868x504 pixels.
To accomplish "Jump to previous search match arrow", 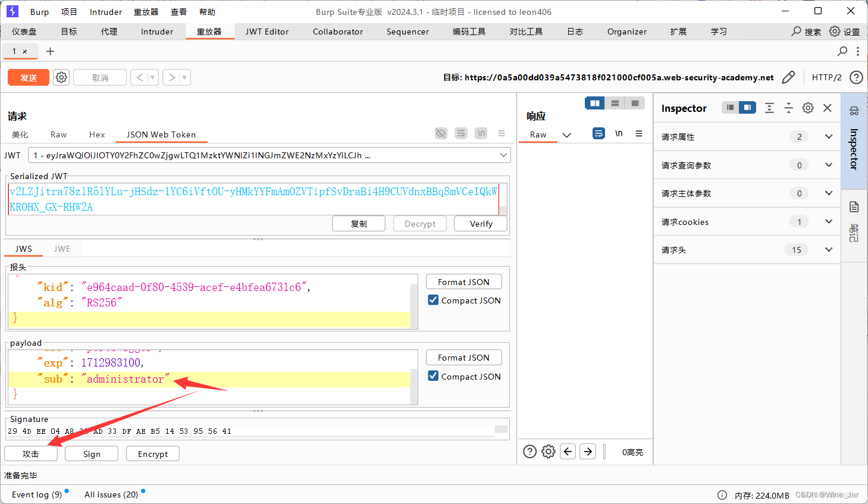I will [x=568, y=452].
